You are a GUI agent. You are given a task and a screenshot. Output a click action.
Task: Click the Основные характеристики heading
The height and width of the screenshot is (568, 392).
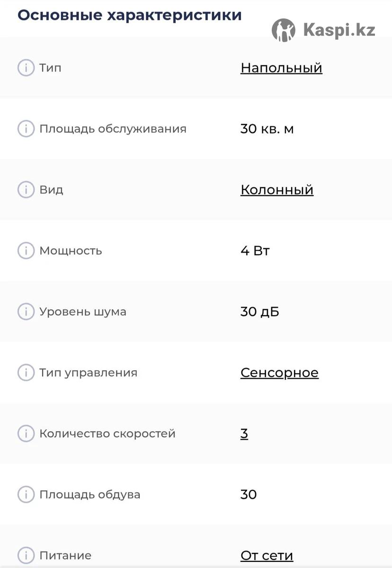pyautogui.click(x=130, y=15)
